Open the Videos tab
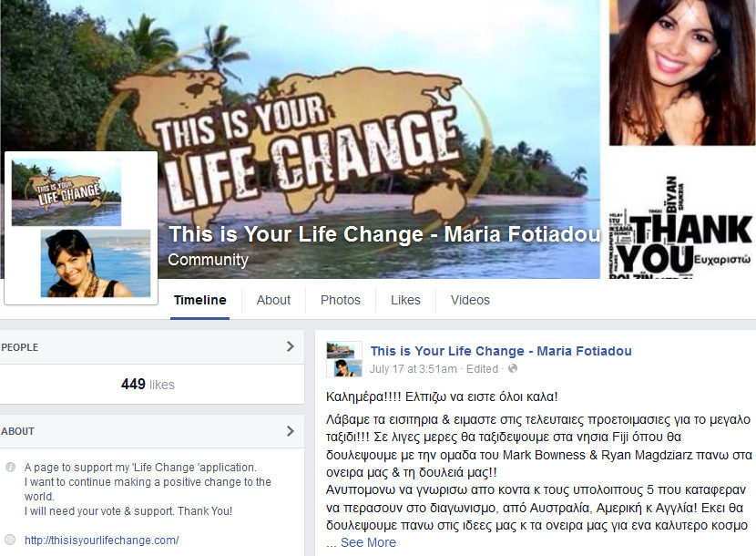 pos(470,300)
